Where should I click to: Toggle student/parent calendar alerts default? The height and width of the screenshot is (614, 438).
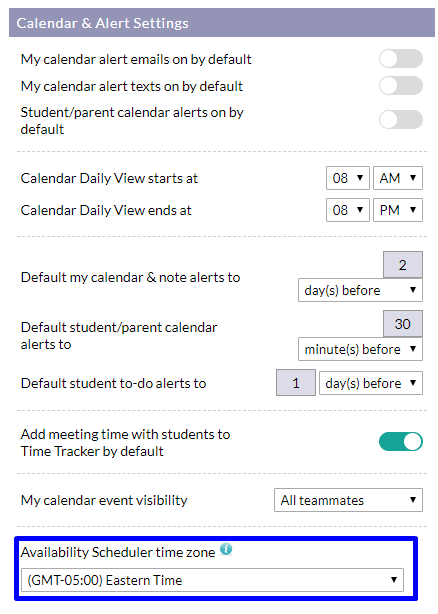click(400, 119)
